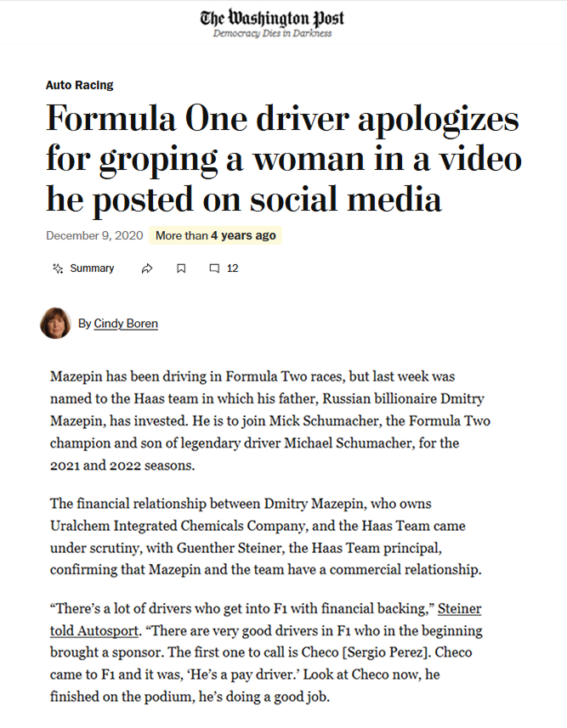The width and height of the screenshot is (567, 728).
Task: Click the Summary sparkle icon
Action: tap(58, 268)
